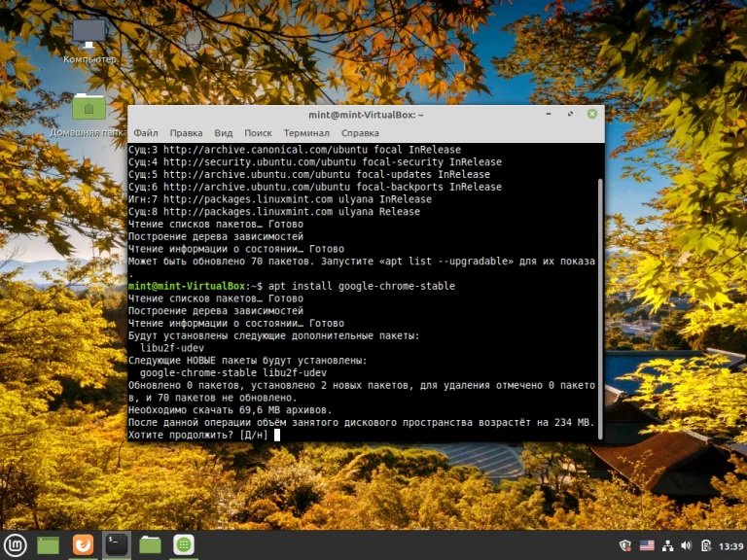Launch Firefox from the taskbar
This screenshot has width=747, height=560.
(x=83, y=545)
